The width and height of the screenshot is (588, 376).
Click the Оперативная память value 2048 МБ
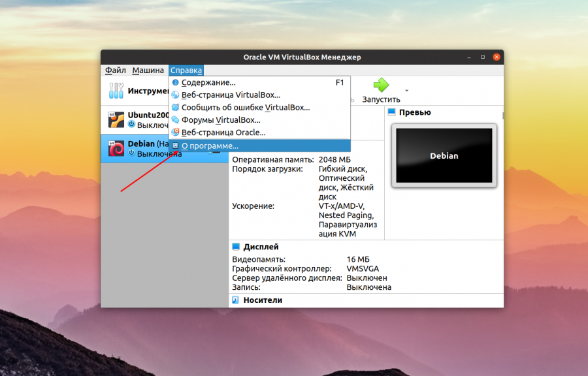click(335, 159)
